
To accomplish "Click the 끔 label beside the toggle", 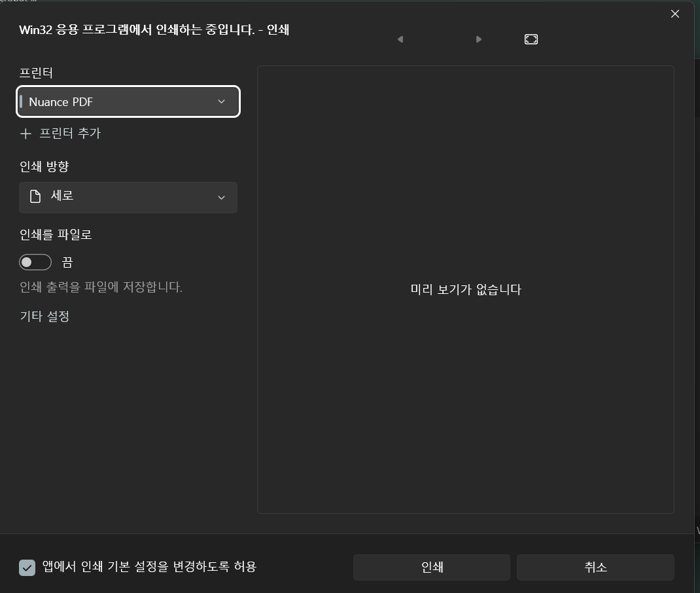I will coord(67,262).
